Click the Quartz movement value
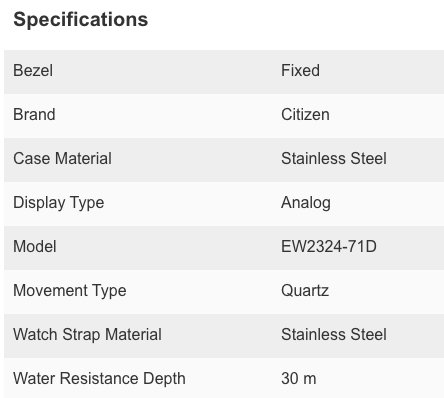444x398 pixels. coord(305,291)
